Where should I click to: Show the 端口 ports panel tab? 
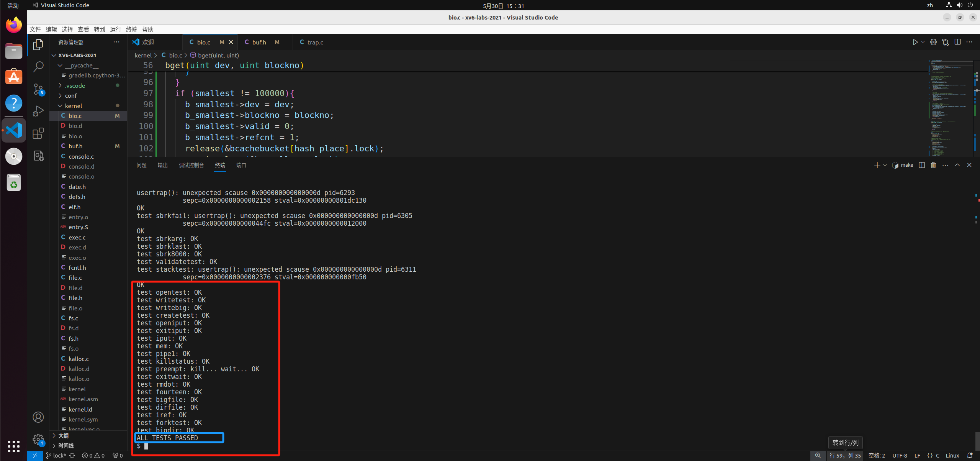point(241,165)
